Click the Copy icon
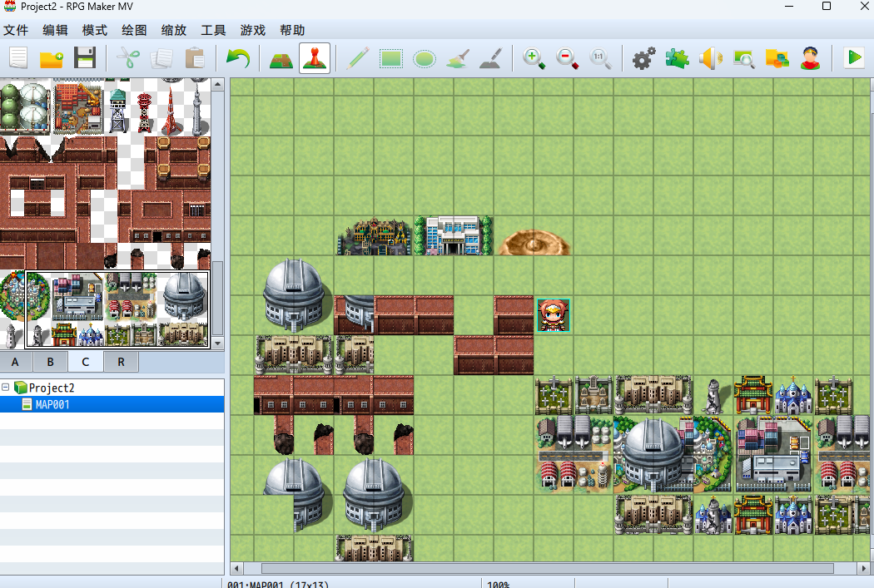The height and width of the screenshot is (588, 874). (x=161, y=58)
